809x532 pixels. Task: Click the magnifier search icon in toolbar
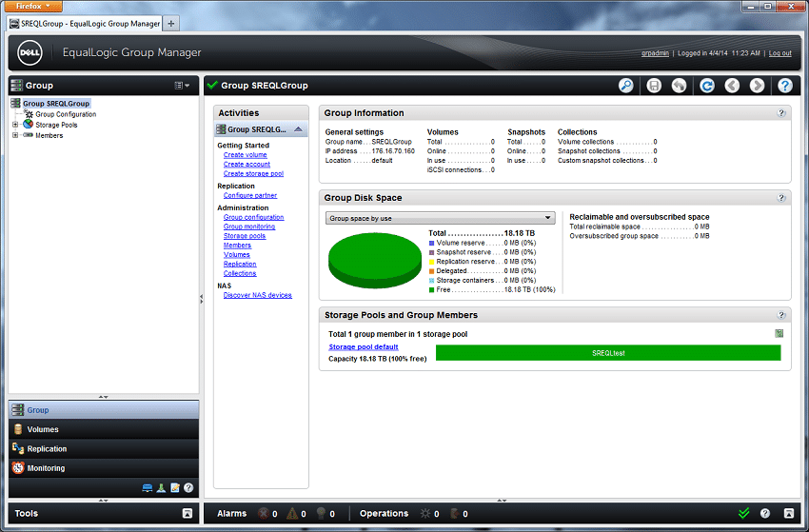coord(626,86)
